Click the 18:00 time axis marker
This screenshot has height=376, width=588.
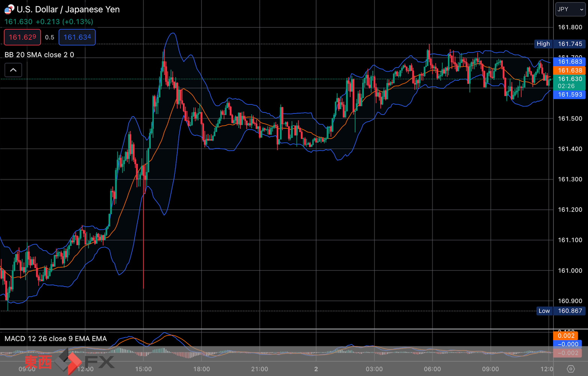[x=202, y=369]
